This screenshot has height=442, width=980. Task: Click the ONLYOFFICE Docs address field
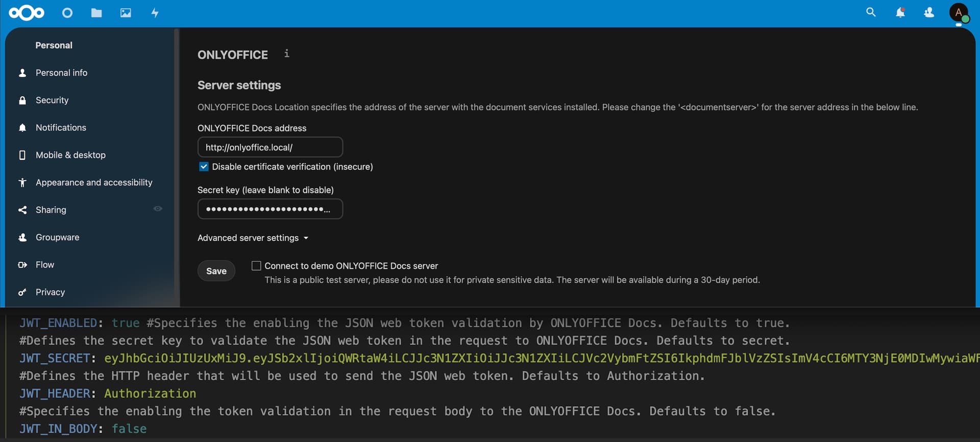point(270,147)
